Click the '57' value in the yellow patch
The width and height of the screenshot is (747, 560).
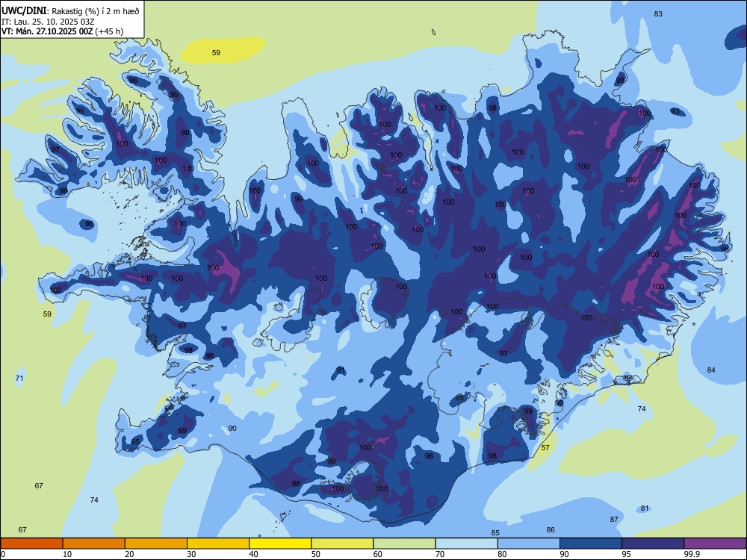(545, 447)
